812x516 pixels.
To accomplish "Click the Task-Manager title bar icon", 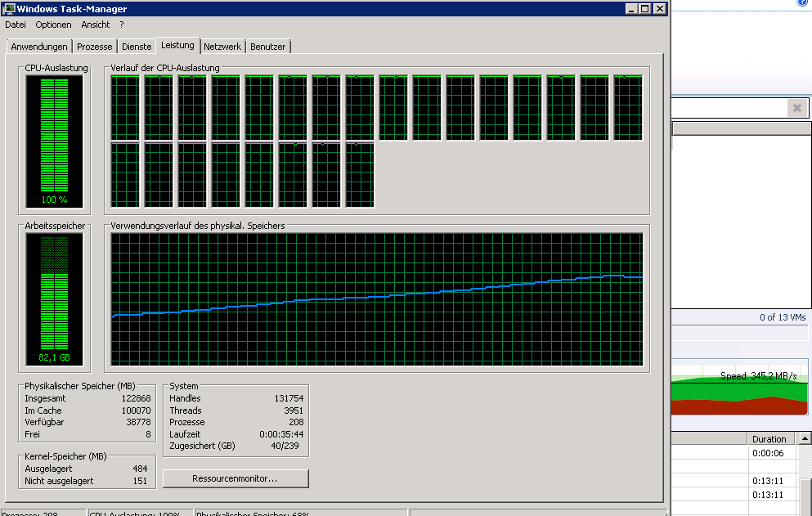I will [x=9, y=9].
